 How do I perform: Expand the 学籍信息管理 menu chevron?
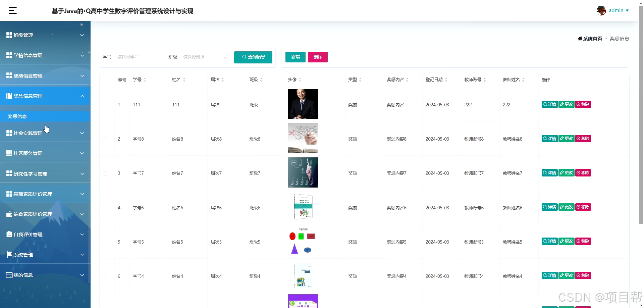pos(82,55)
